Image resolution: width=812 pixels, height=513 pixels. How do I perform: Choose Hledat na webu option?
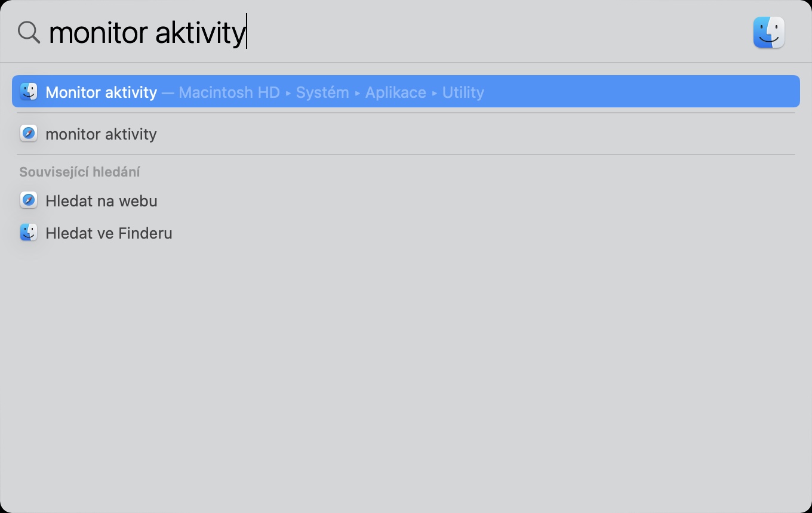click(101, 200)
